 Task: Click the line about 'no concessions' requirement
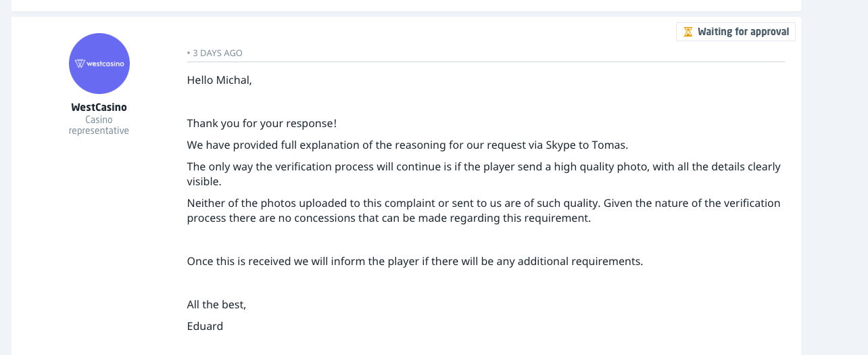(x=389, y=218)
